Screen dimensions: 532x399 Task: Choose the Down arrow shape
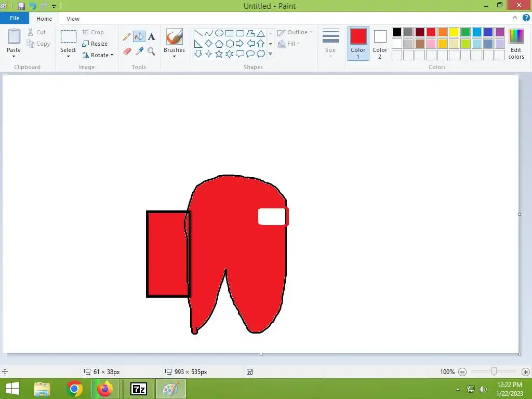tap(198, 54)
